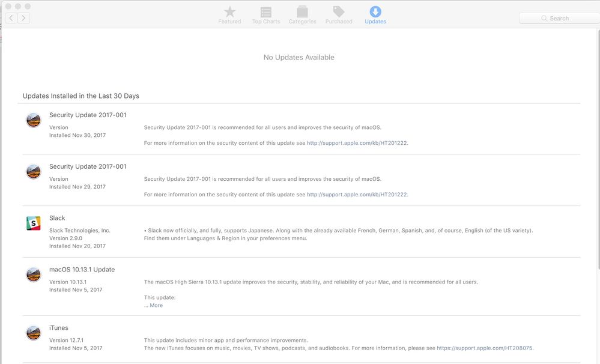Click the iTunes update icon
600x364 pixels.
(x=34, y=333)
